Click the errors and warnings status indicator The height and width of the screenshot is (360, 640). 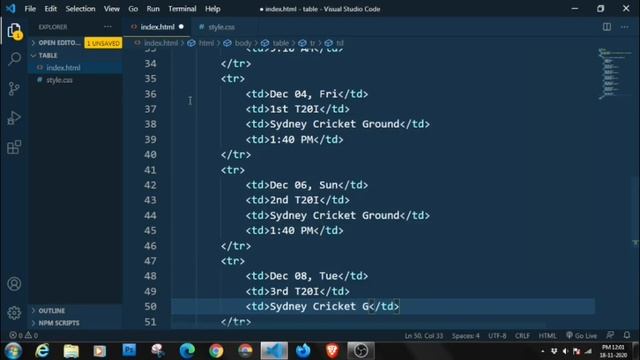click(x=23, y=336)
